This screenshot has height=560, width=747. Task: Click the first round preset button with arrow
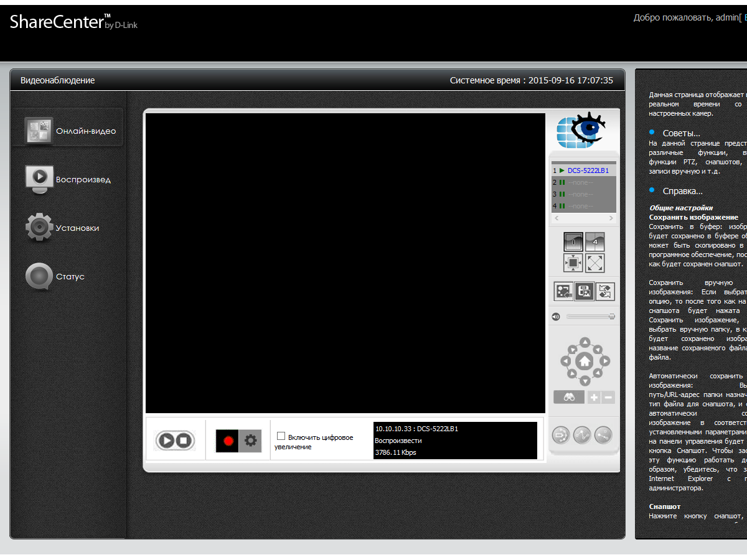coord(561,434)
